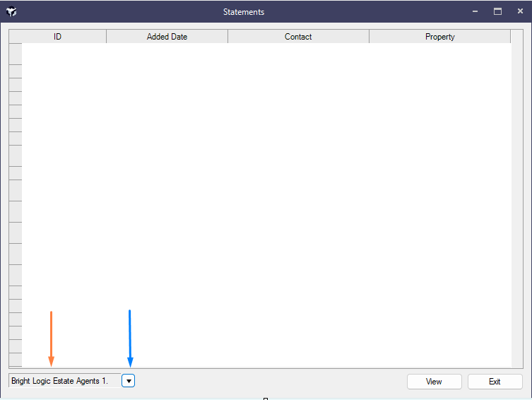Click the application logo in the title bar
532x400 pixels.
[x=11, y=12]
